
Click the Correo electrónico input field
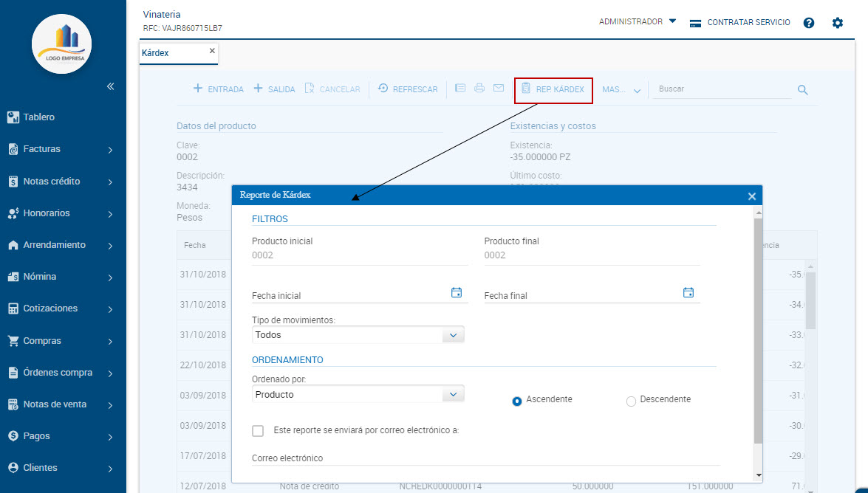(x=485, y=458)
